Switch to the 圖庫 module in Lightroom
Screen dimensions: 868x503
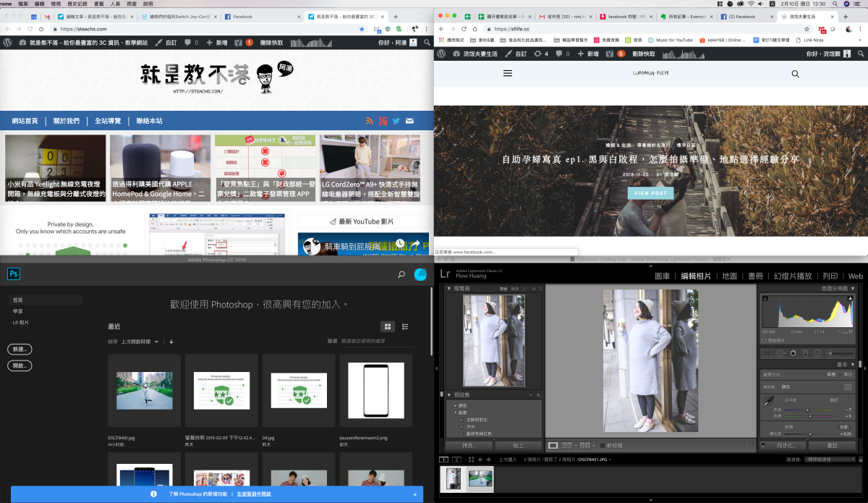coord(662,276)
